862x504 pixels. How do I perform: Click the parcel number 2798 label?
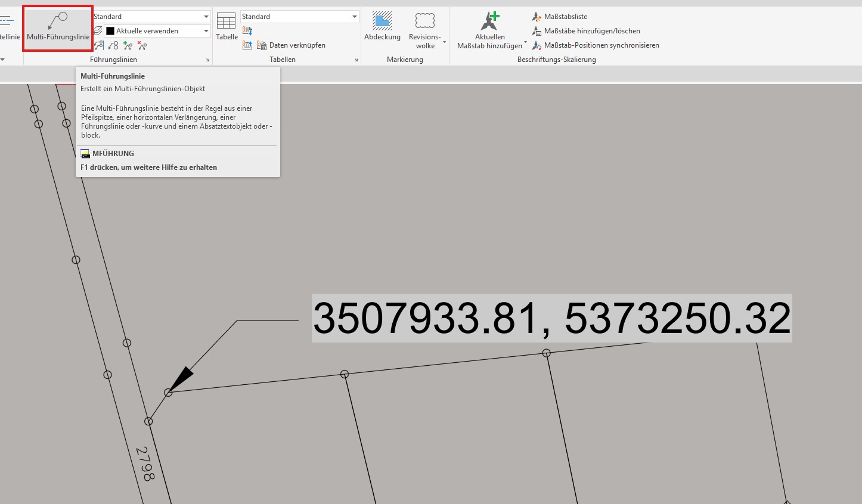coord(145,463)
